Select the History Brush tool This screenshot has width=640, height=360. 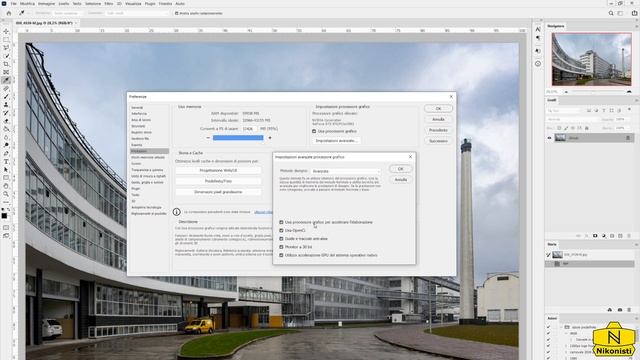(6, 113)
